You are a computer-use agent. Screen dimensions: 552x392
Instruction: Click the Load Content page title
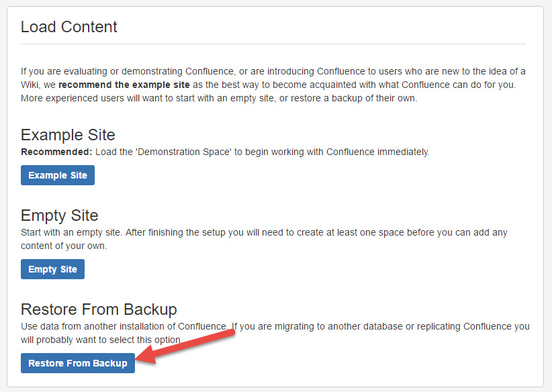click(x=69, y=27)
